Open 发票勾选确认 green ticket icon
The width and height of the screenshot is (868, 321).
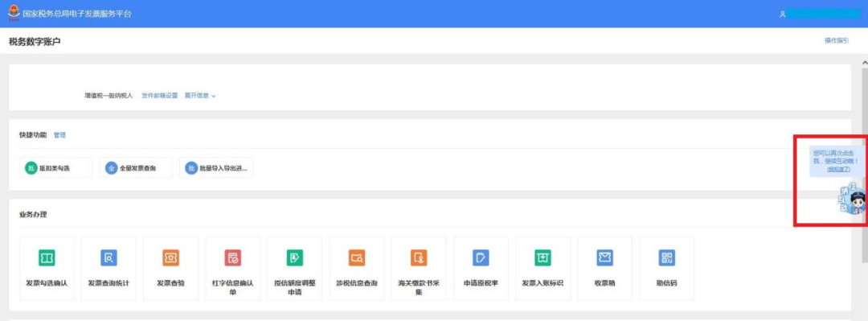[47, 257]
